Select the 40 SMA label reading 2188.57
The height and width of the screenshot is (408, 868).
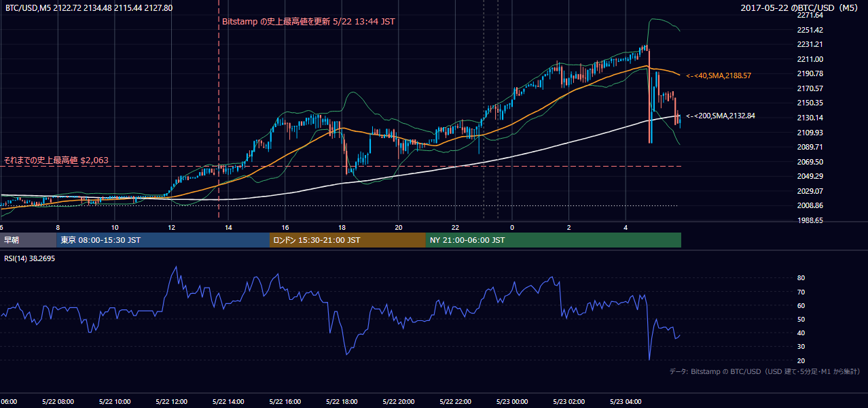[x=719, y=75]
